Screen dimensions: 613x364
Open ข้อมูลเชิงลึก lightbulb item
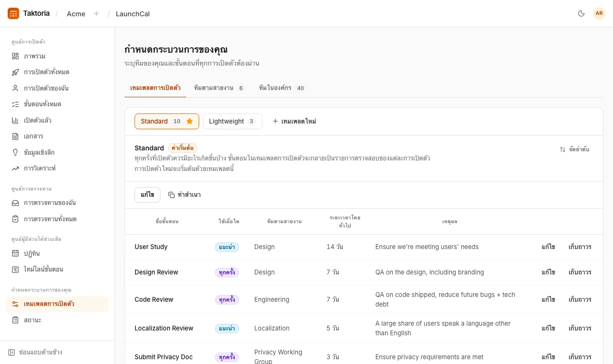click(57, 152)
